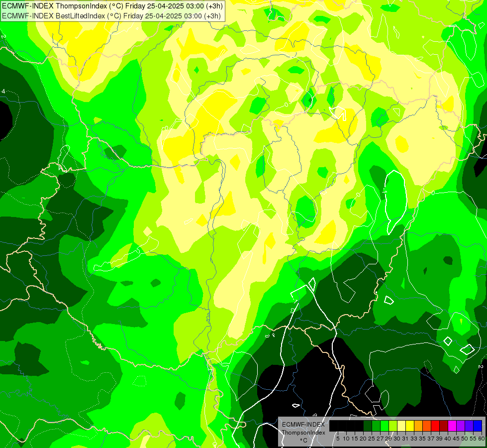Click the magenta 40–45 legend swatch

(x=452, y=426)
